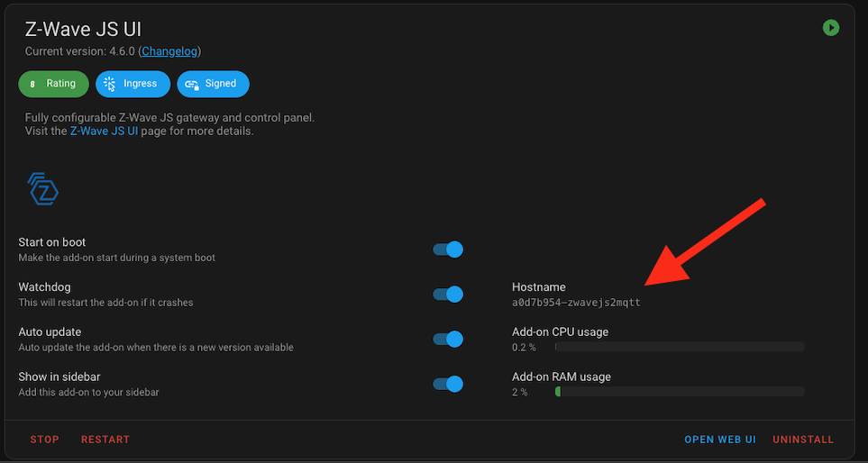
Task: Open the Changelog link
Action: point(169,51)
